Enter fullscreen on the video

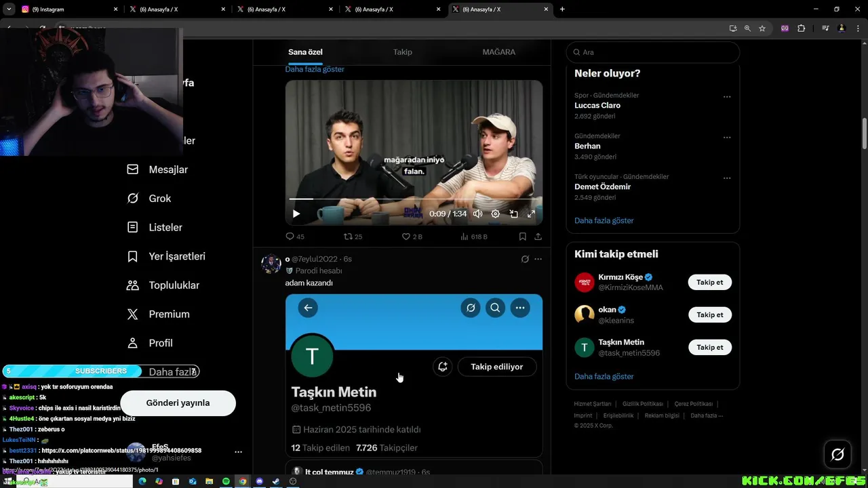pos(531,213)
